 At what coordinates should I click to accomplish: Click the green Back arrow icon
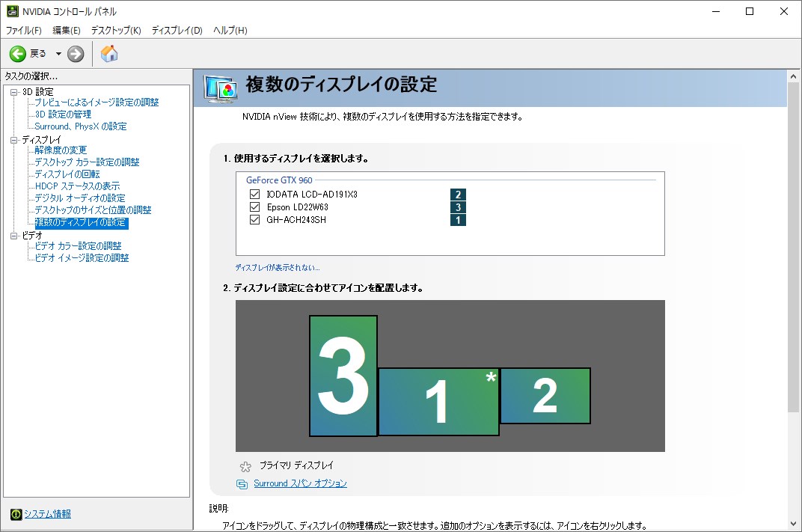17,54
